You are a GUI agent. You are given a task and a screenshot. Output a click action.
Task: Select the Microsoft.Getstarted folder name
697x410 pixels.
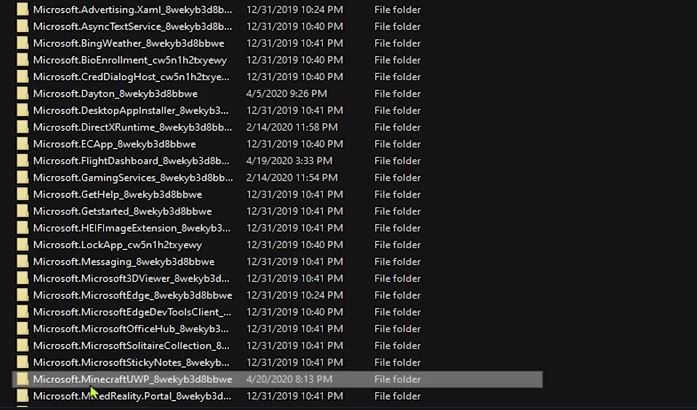[x=122, y=211]
